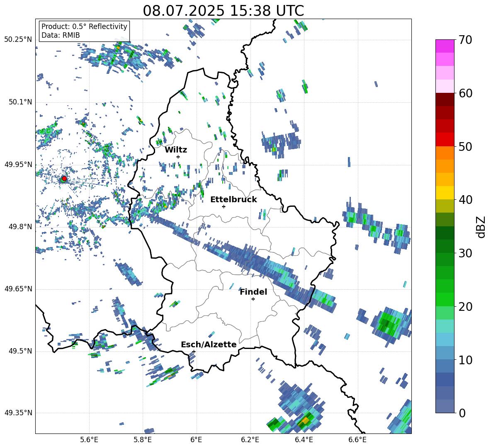Click the Ettelbruck city label
This screenshot has height=448, width=491.
(233, 200)
